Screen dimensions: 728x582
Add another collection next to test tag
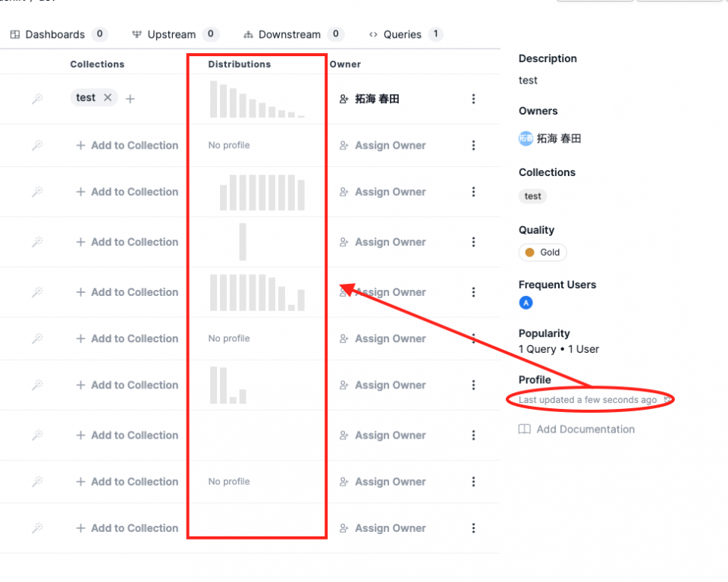pos(130,99)
